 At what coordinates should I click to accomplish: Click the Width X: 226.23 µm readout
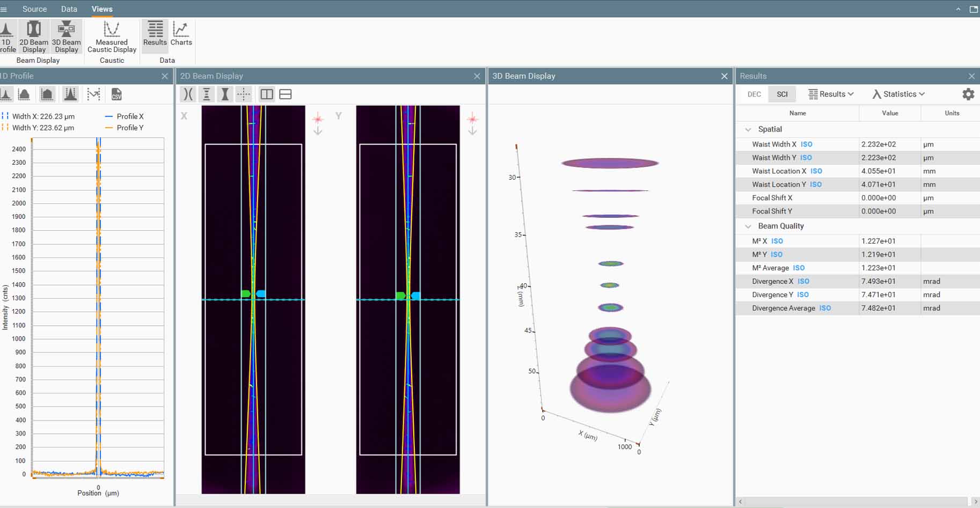(43, 116)
